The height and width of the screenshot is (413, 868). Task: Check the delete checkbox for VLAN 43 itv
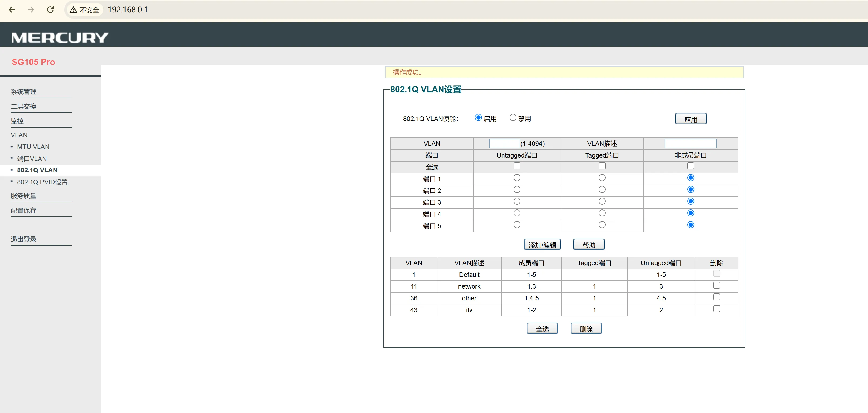tap(716, 309)
